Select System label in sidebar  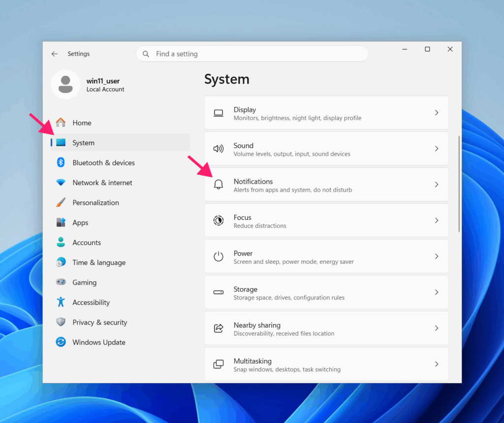83,143
